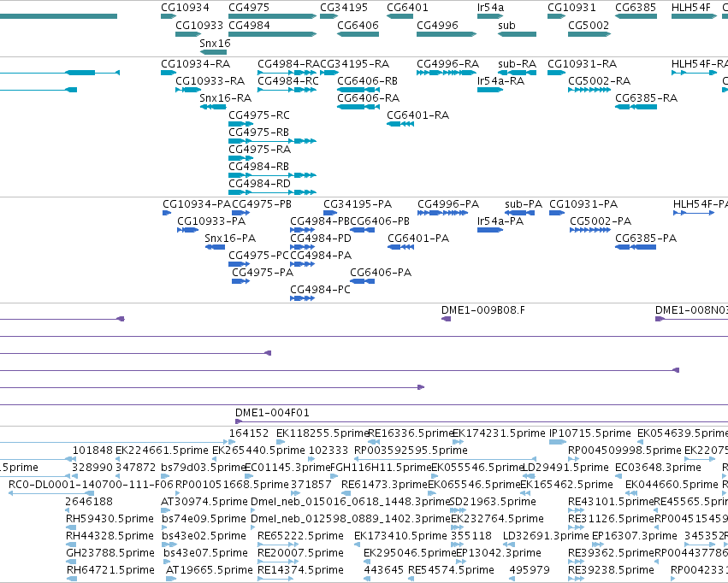This screenshot has height=583, width=728.
Task: Click the CG6385-RA transcript label
Action: [x=646, y=98]
